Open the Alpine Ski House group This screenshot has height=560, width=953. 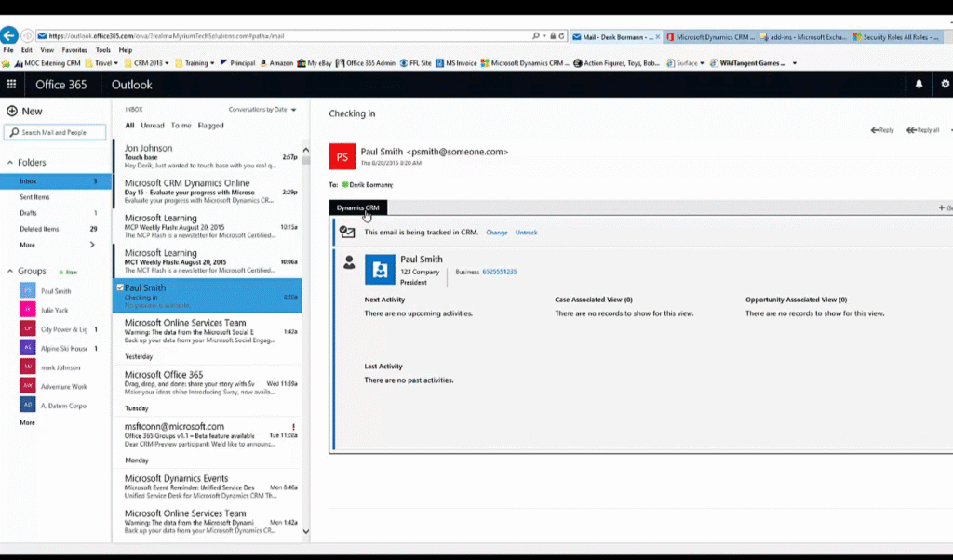59,349
